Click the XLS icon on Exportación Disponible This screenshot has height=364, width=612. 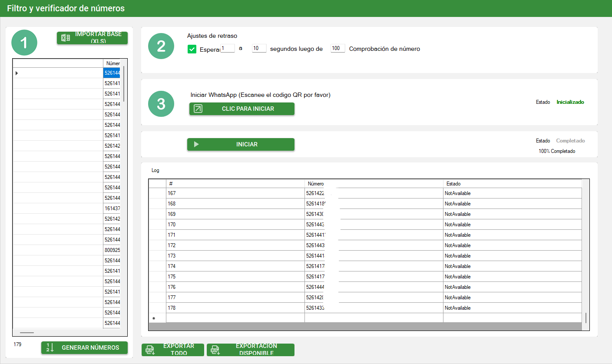(215, 350)
